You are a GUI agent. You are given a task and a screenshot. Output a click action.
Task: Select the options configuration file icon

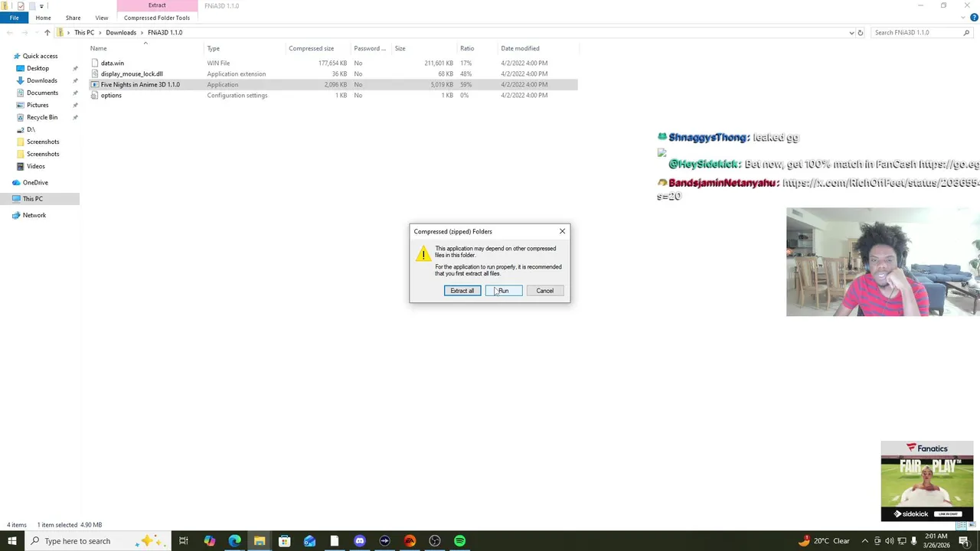tap(95, 95)
